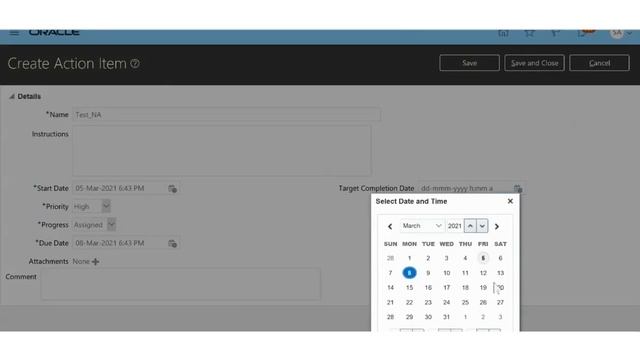640x360 pixels.
Task: Collapse the Details section
Action: [x=12, y=96]
